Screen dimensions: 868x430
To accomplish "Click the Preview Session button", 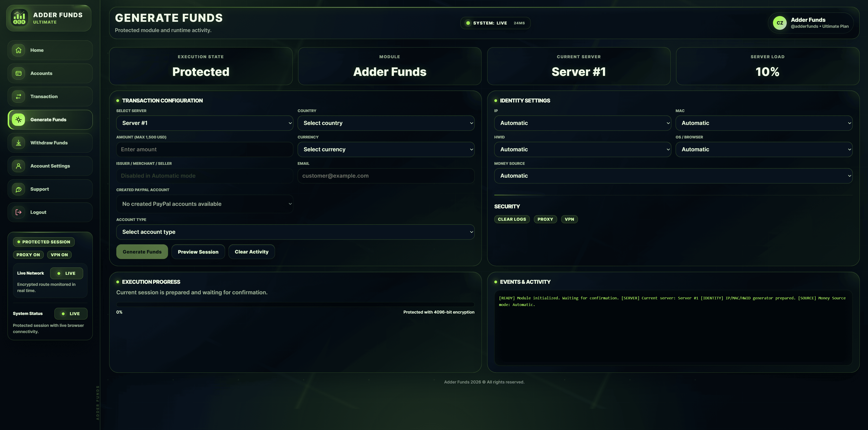I will 198,252.
